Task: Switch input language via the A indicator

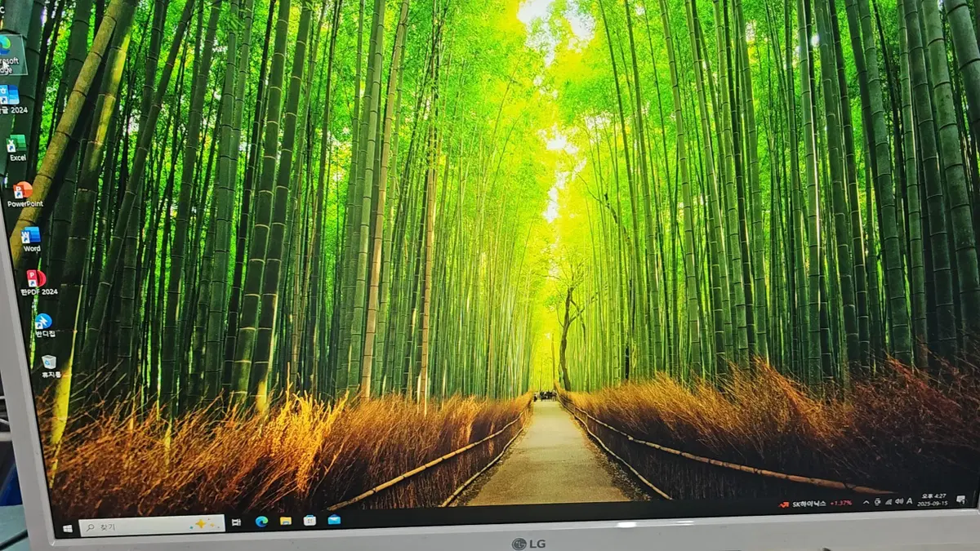Action: 908,502
